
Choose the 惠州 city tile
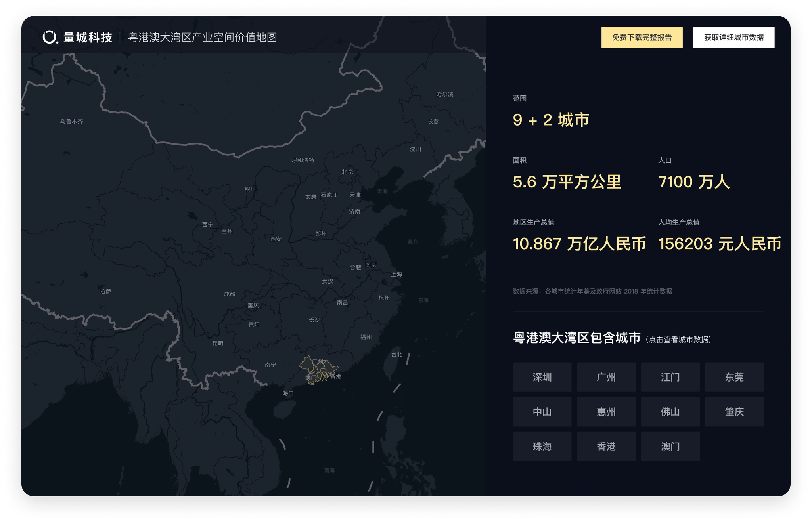coord(606,412)
